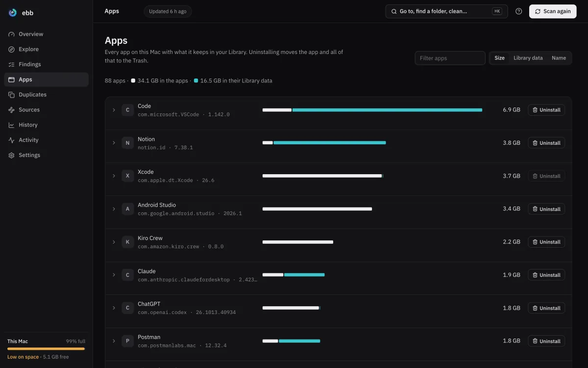Expand the Code app row
This screenshot has height=368, width=588.
point(114,110)
